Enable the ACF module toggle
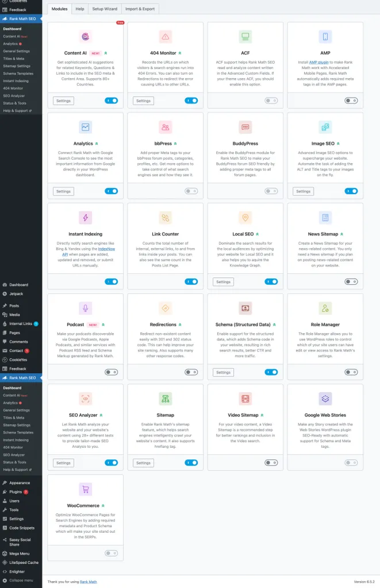 (x=271, y=100)
